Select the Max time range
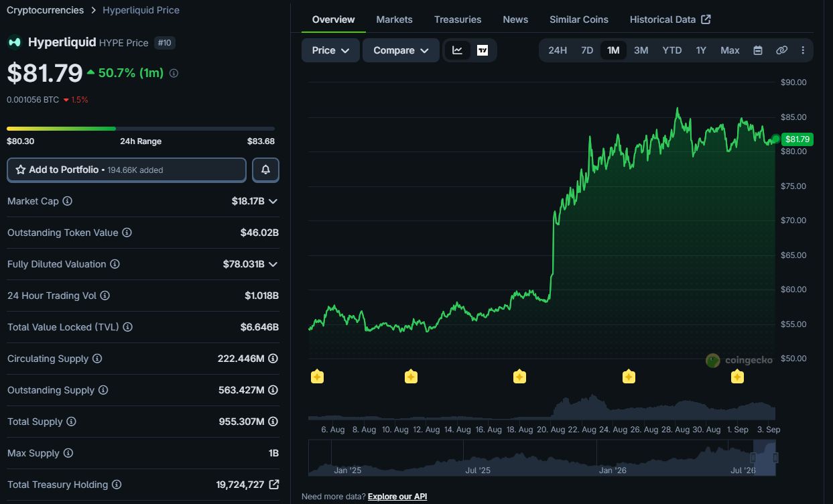 730,50
